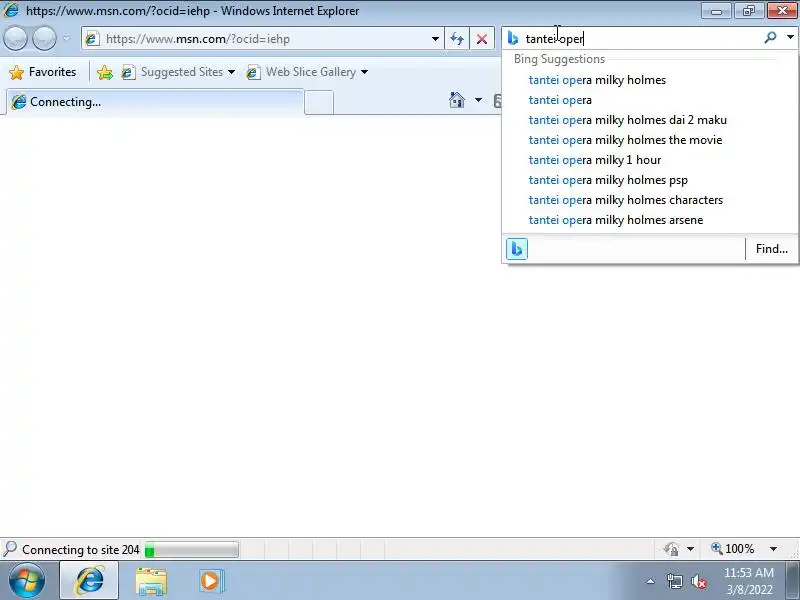Click the Internet Explorer taskbar icon
This screenshot has height=600, width=800.
tap(90, 581)
